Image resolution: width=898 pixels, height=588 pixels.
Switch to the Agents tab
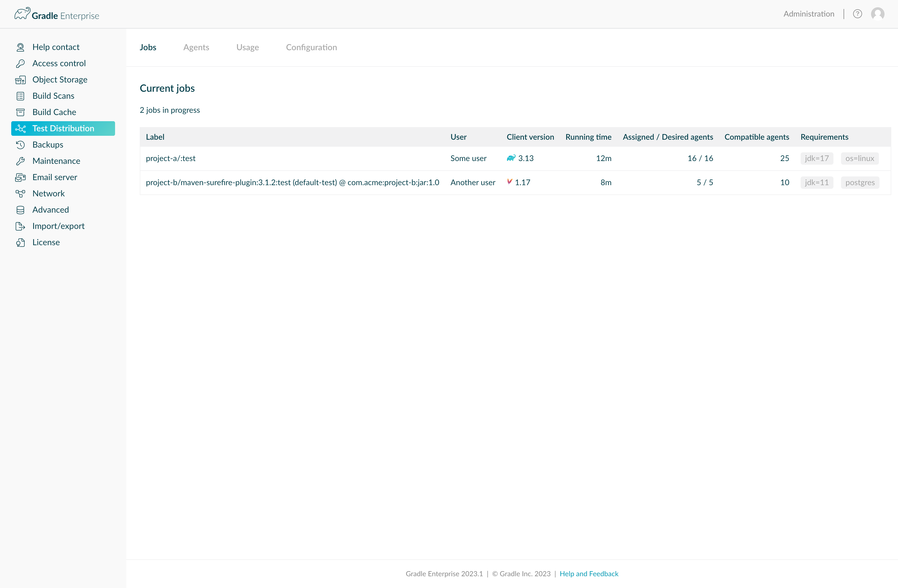pyautogui.click(x=196, y=47)
